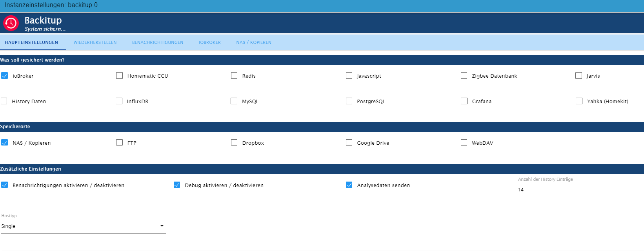Uncheck NAS / Kopieren storage location

click(4, 142)
